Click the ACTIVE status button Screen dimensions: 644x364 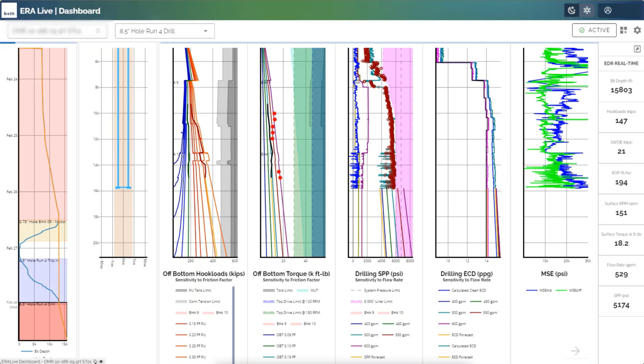594,30
